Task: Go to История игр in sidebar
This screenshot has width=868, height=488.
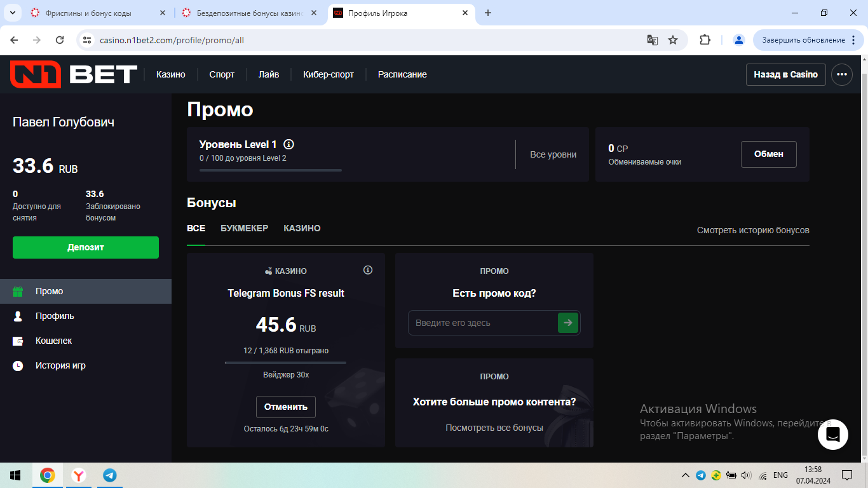Action: point(60,365)
